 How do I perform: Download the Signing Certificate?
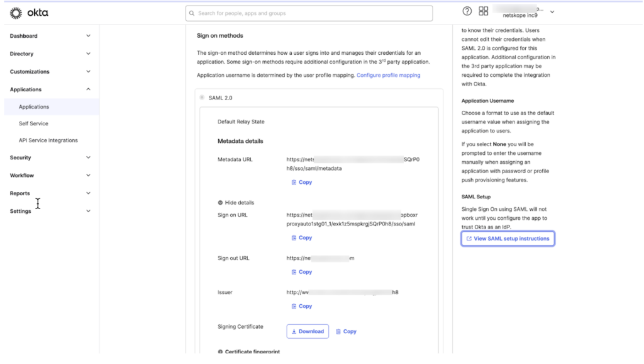308,331
